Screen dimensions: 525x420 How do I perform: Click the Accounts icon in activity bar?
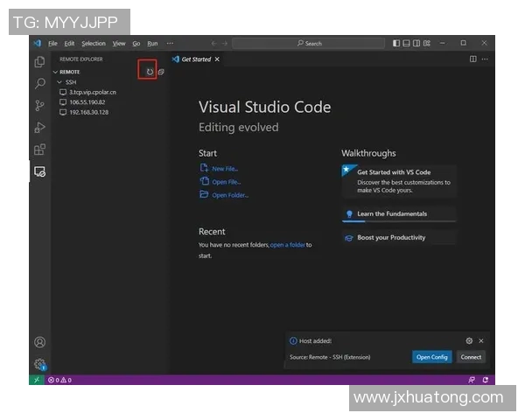(39, 342)
